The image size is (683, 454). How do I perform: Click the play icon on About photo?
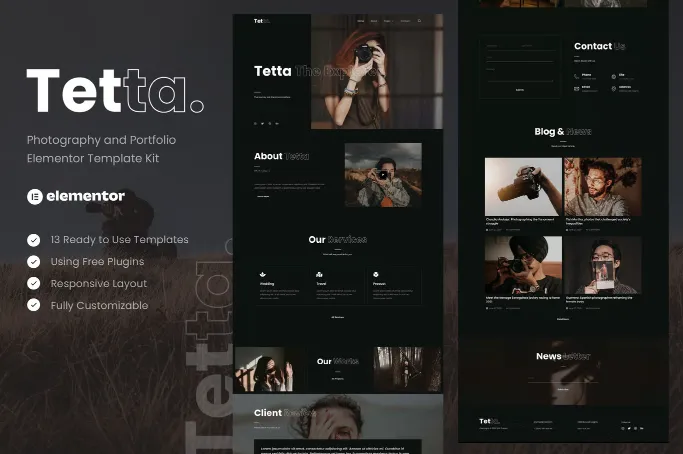point(383,174)
